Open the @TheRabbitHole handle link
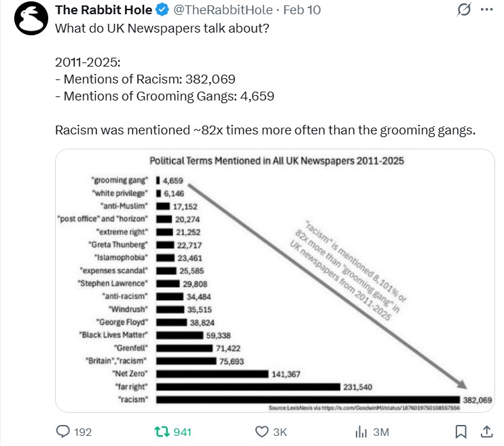Viewport: 504px width, 446px height. click(x=223, y=10)
